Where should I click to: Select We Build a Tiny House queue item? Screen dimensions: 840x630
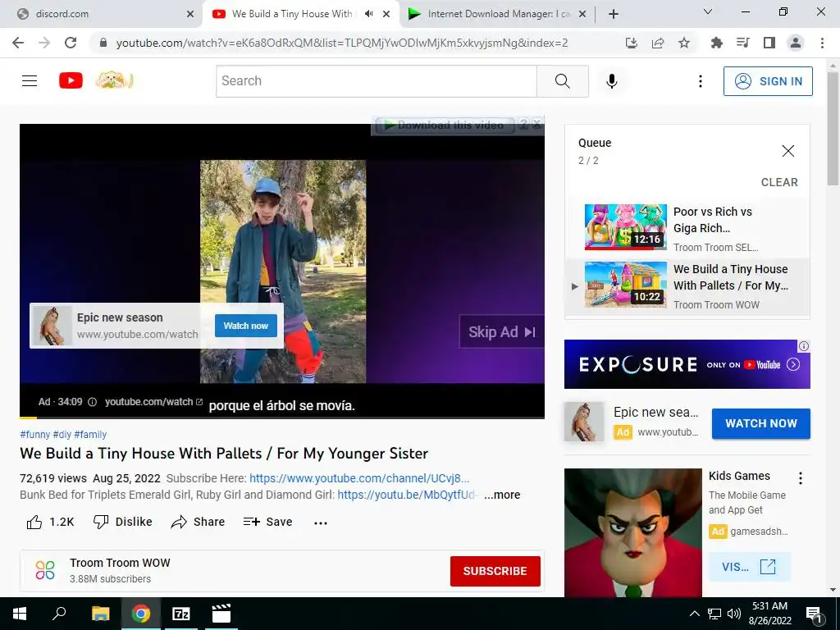tap(687, 286)
